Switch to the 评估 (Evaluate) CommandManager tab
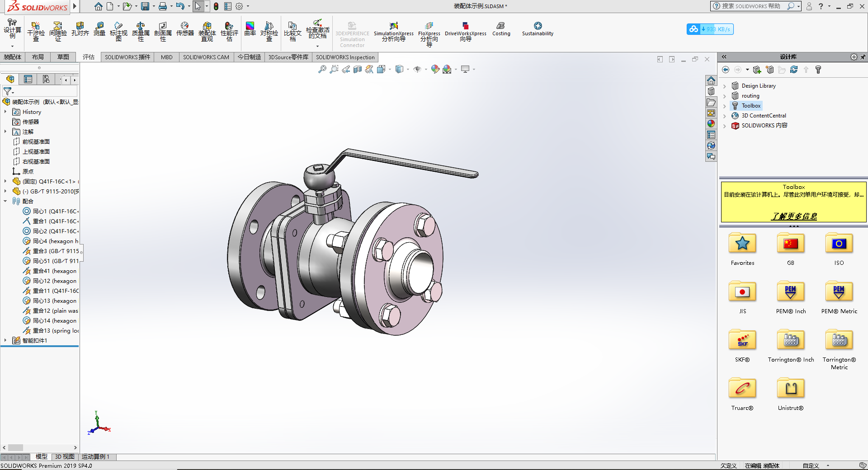Viewport: 868px width, 470px height. [89, 57]
